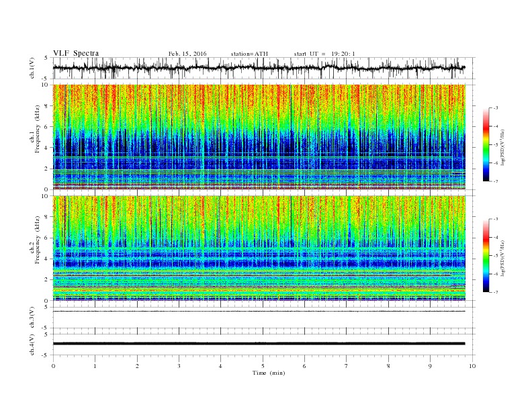Viewport: 532px width, 411px height.
Task: Click the "5" tick on time axis
Action: point(263,366)
